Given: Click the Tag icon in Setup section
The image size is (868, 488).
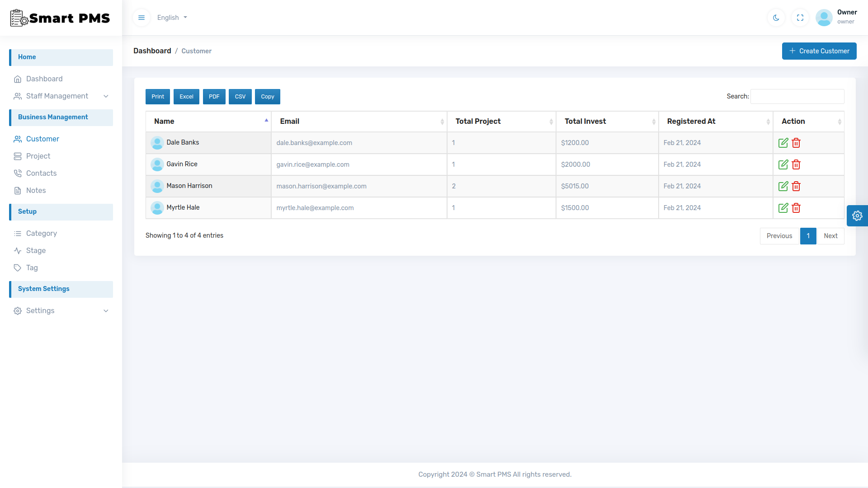Looking at the screenshot, I should point(18,267).
